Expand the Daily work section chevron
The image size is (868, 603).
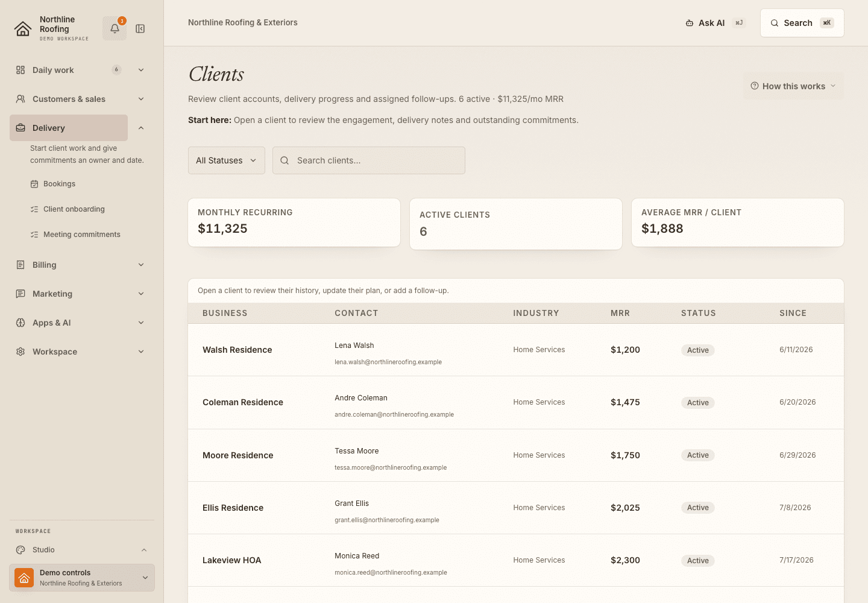pos(141,70)
